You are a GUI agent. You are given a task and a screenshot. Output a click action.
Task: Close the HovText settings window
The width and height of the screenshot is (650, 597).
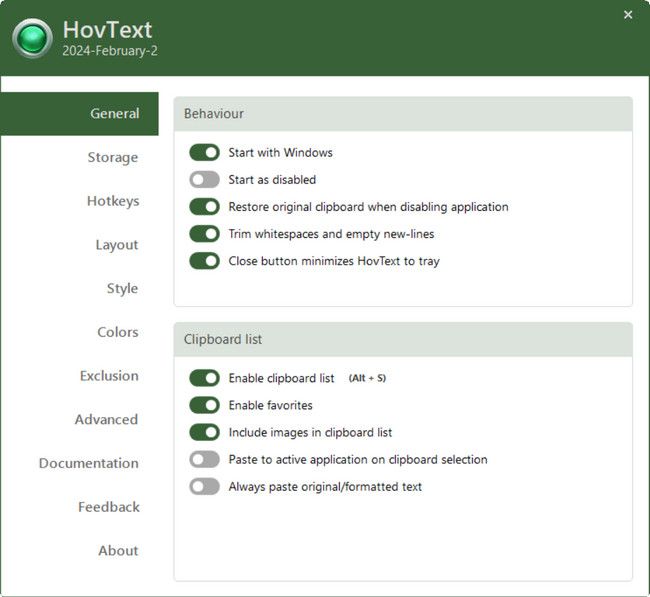(x=628, y=15)
